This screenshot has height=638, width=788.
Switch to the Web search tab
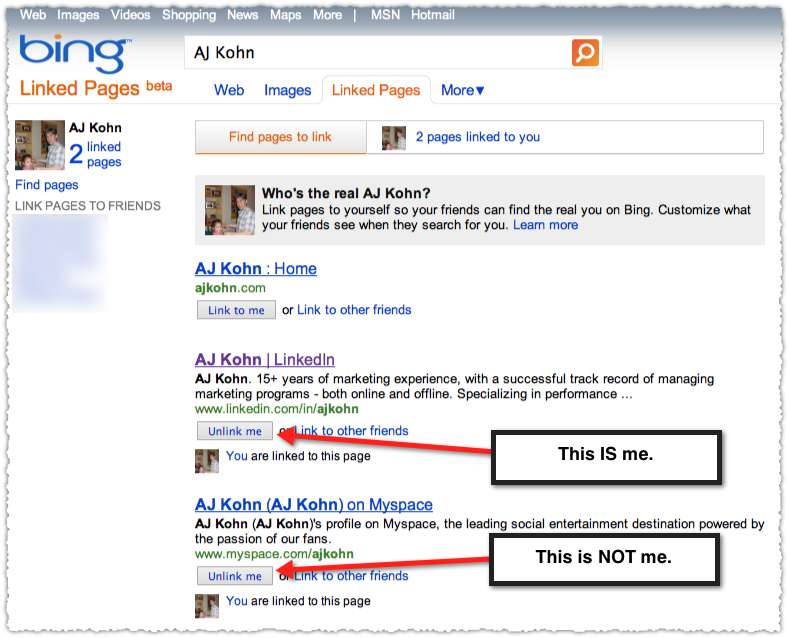[229, 90]
